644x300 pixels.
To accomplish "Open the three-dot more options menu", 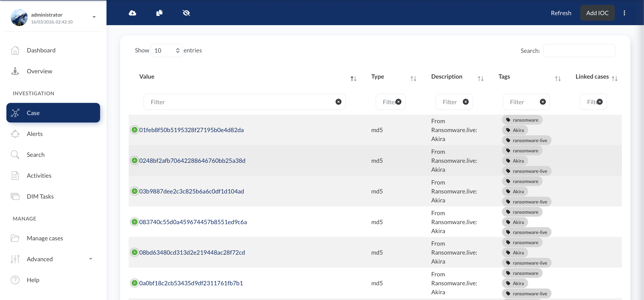I will click(x=624, y=13).
